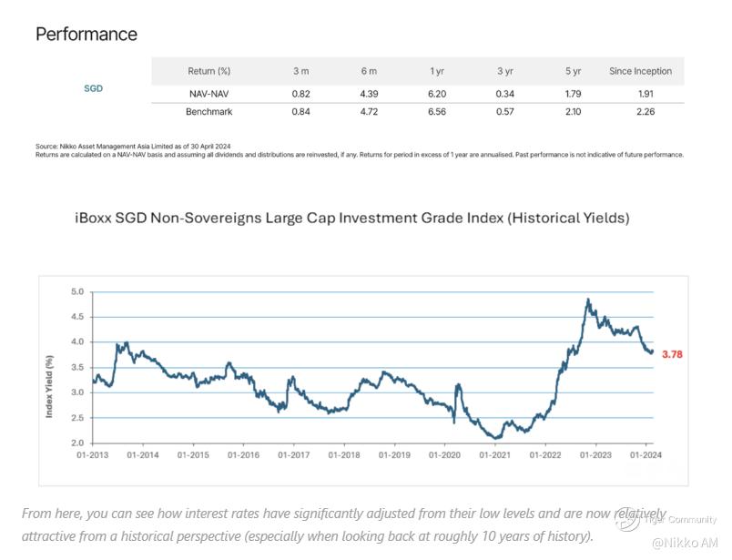
Task: Click the Return (%) column header
Action: (208, 71)
